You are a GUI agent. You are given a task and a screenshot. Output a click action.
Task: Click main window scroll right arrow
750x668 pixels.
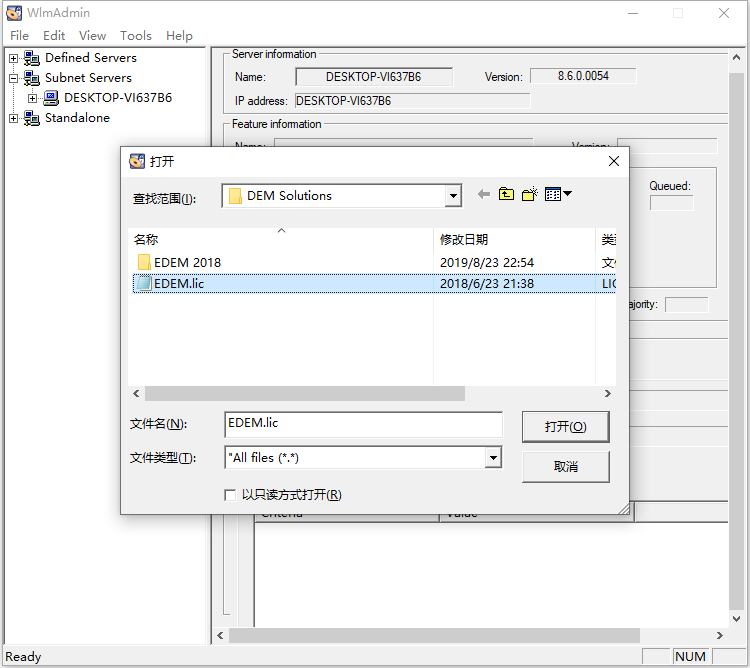coord(720,635)
